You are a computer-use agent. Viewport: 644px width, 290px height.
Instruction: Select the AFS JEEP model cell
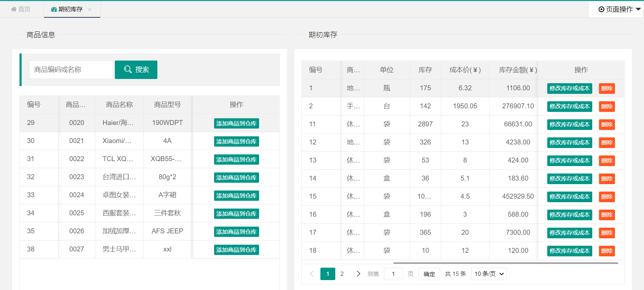pyautogui.click(x=167, y=231)
